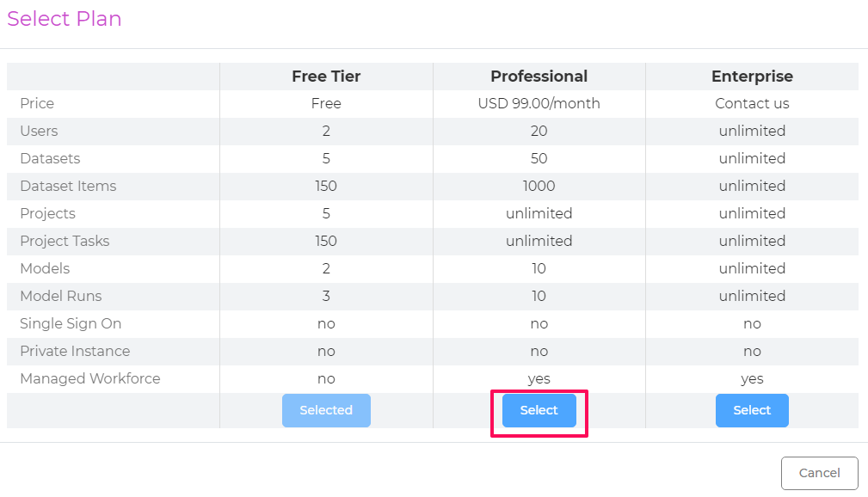Click the Free Tier column header
868x497 pixels.
coord(326,77)
